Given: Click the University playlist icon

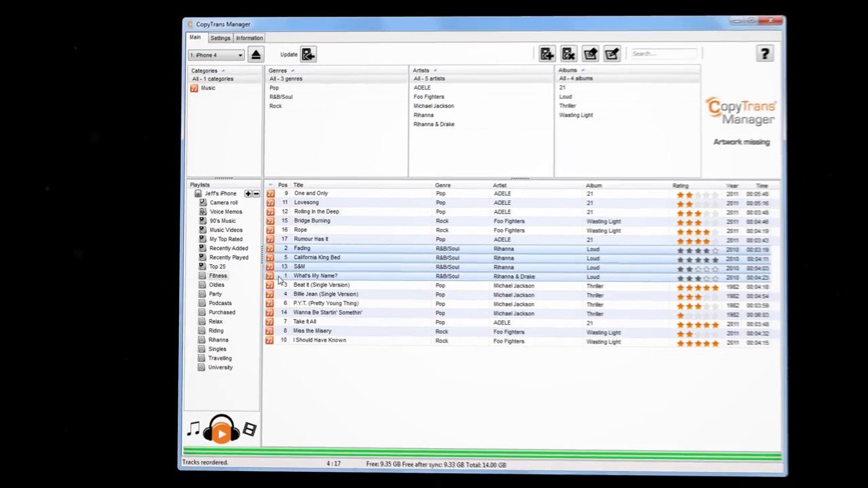Looking at the screenshot, I should pos(201,367).
